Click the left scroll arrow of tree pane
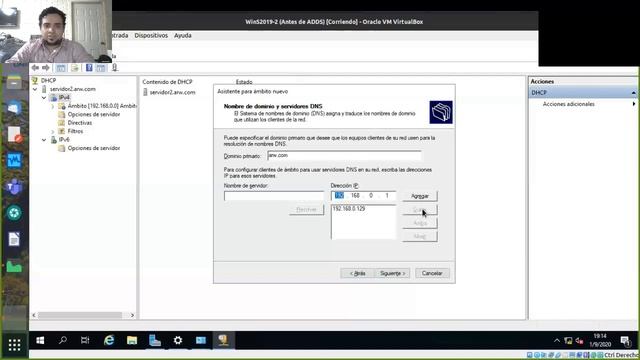The image size is (640, 360). click(34, 315)
